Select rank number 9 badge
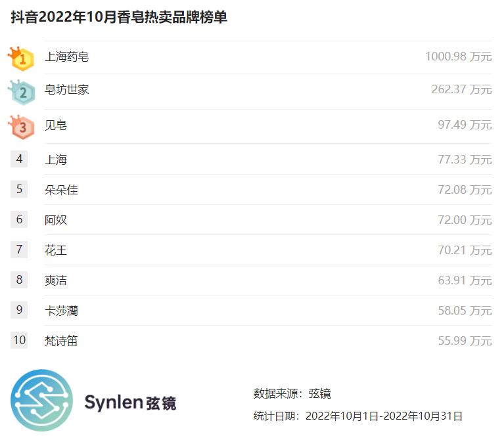Image resolution: width=504 pixels, height=440 pixels. coord(19,310)
